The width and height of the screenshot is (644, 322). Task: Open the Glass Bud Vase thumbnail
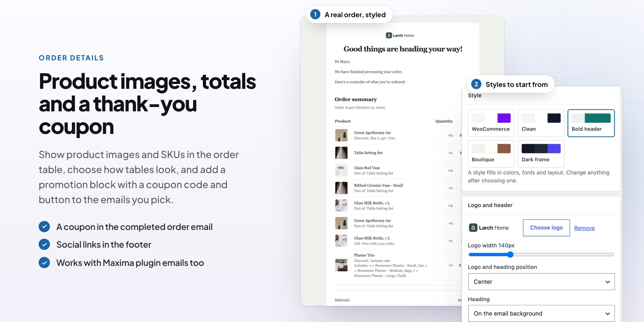click(x=341, y=170)
